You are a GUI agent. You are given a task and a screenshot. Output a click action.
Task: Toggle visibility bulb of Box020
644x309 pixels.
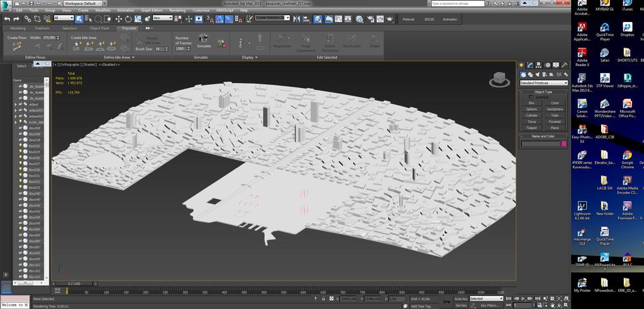point(20,145)
